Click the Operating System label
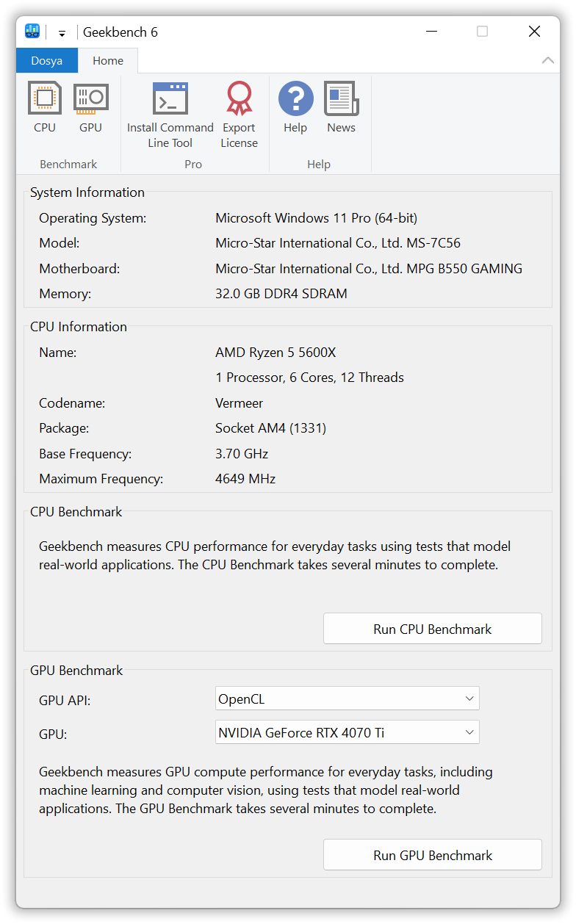Image resolution: width=576 pixels, height=924 pixels. [x=93, y=218]
